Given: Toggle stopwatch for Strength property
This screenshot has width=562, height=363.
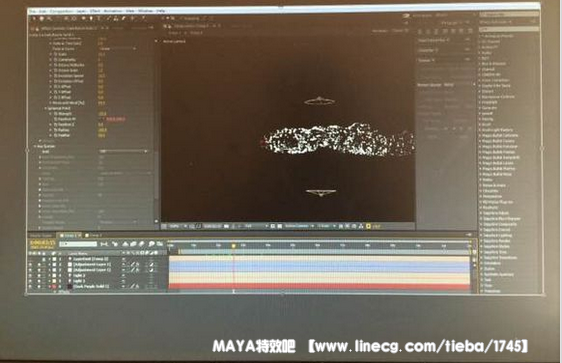Looking at the screenshot, I should [56, 114].
